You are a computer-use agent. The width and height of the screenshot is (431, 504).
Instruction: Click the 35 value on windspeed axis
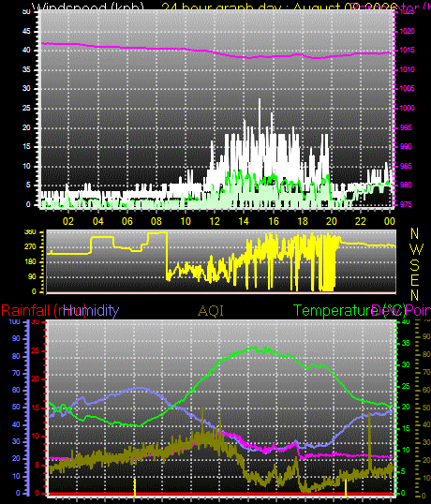[x=26, y=69]
